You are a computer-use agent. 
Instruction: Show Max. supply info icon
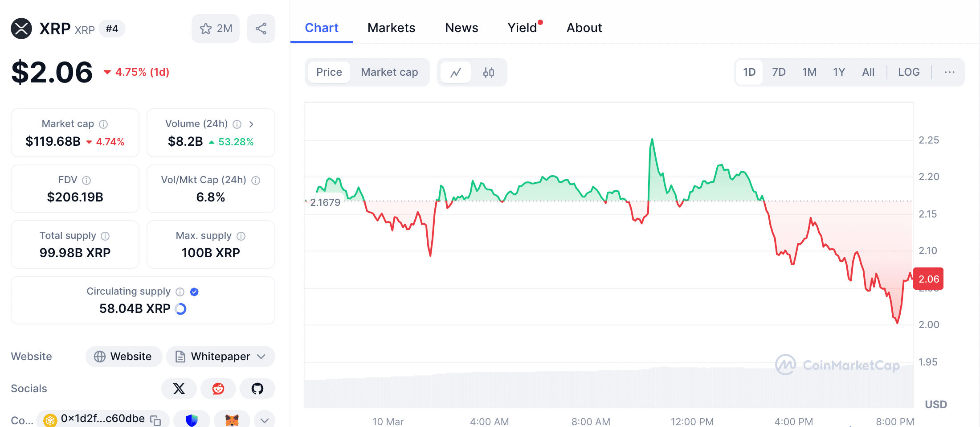(241, 236)
